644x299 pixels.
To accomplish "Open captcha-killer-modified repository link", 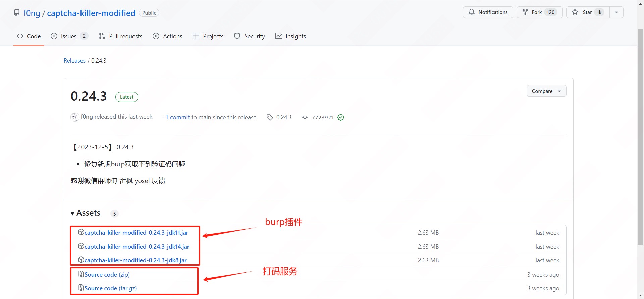I will [x=91, y=13].
